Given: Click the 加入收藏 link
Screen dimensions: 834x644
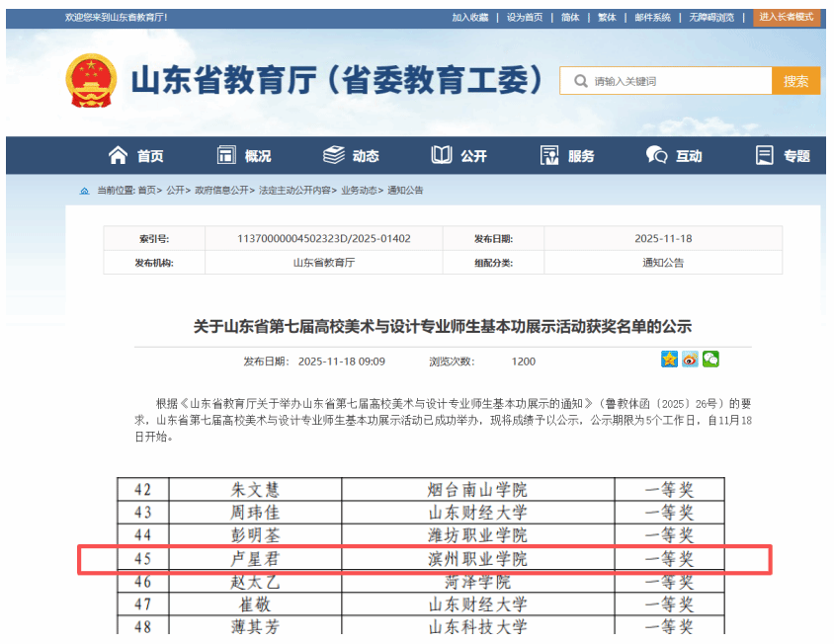Looking at the screenshot, I should 470,18.
